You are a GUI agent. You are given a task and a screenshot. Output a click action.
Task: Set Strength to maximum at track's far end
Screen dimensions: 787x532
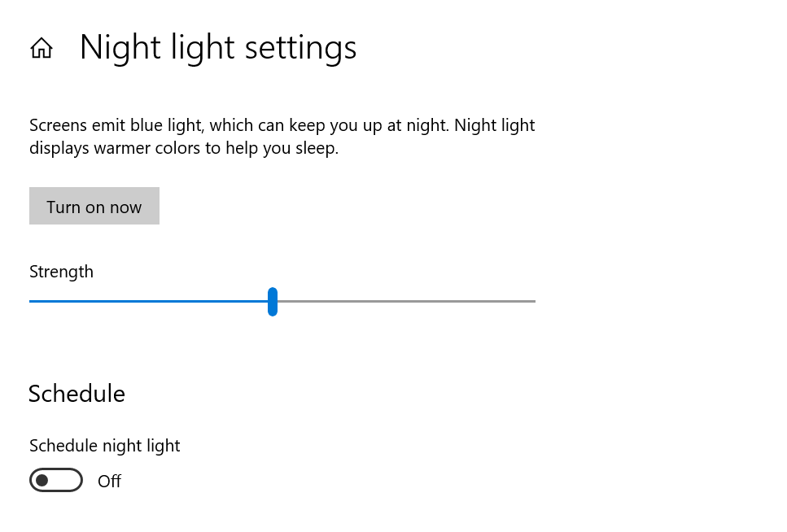[535, 301]
